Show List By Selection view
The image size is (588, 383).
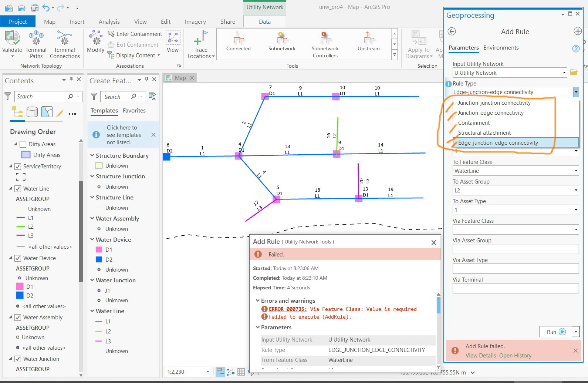click(x=47, y=112)
